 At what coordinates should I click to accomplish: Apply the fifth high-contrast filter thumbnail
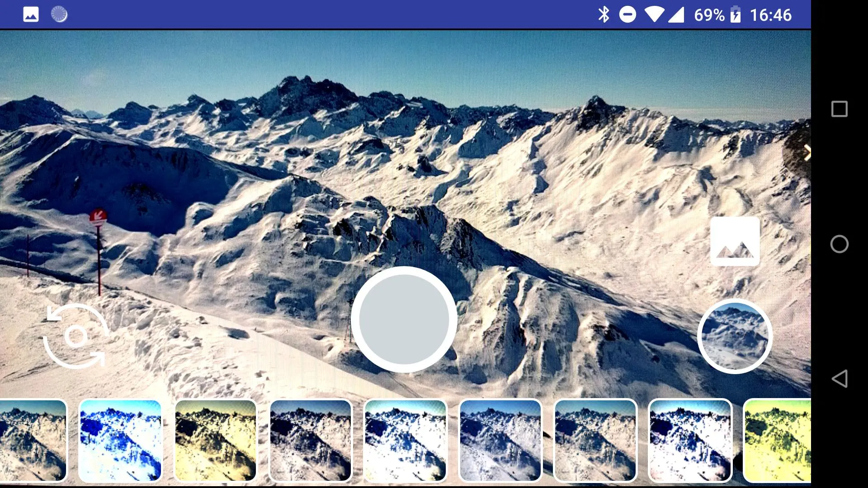[x=405, y=440]
